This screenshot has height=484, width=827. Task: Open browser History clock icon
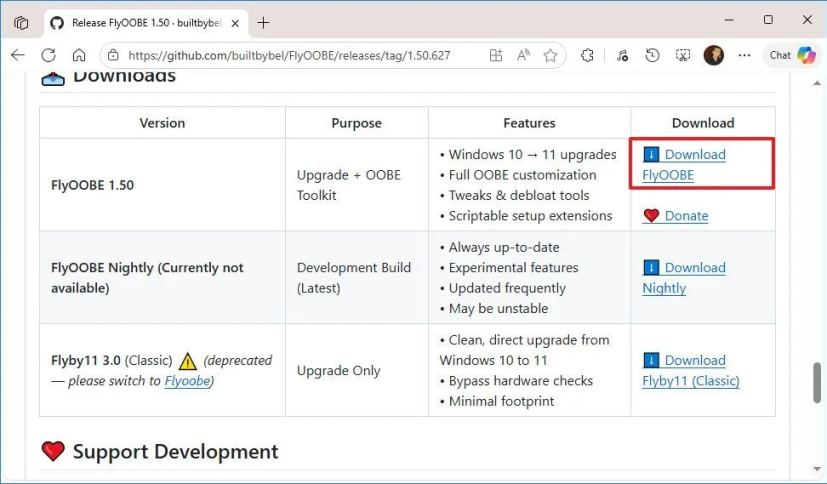point(654,56)
